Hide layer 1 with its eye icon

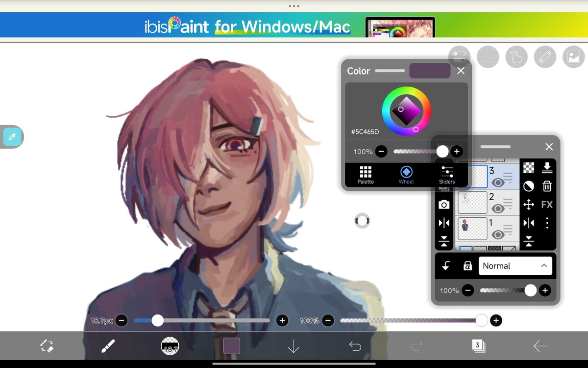(x=498, y=235)
